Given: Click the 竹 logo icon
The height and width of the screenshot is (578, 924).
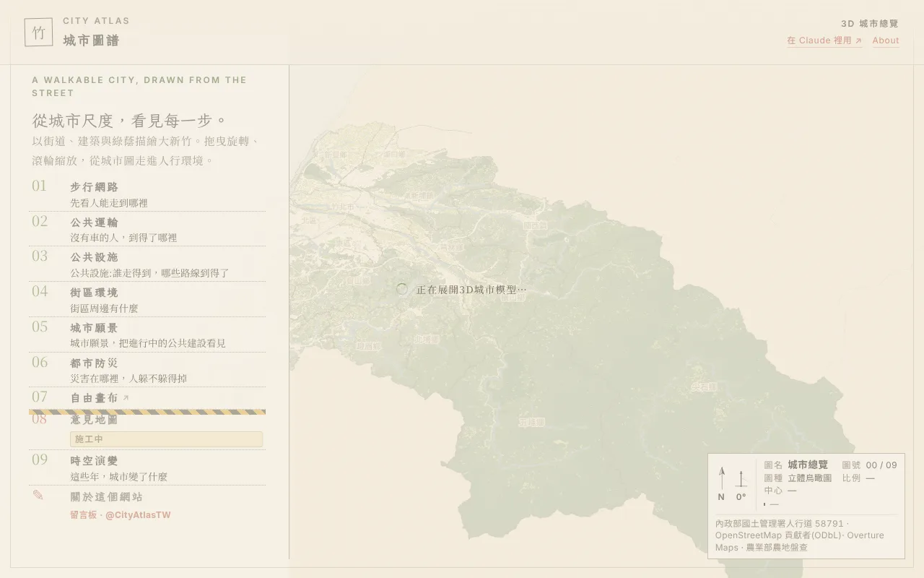Looking at the screenshot, I should (x=38, y=33).
